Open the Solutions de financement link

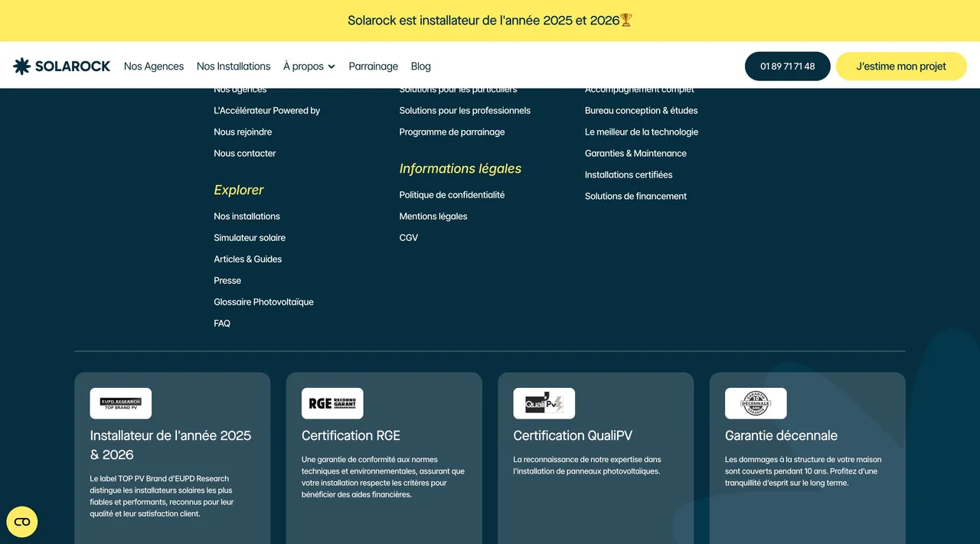point(636,197)
